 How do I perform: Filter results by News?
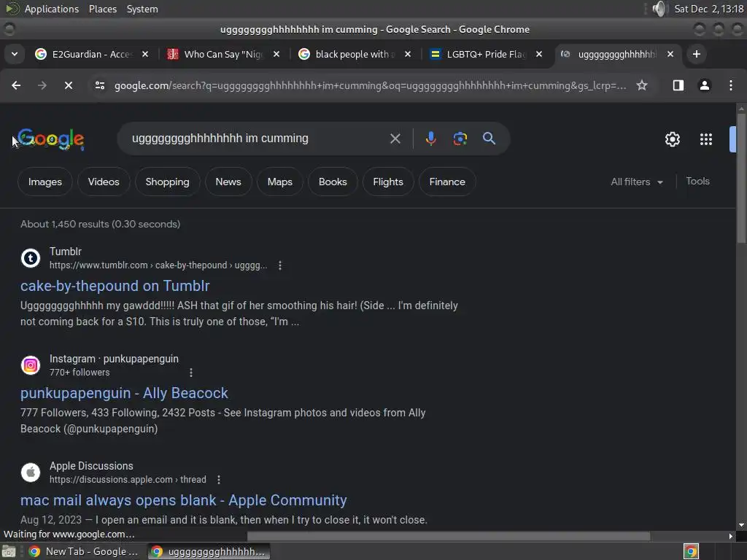click(228, 182)
